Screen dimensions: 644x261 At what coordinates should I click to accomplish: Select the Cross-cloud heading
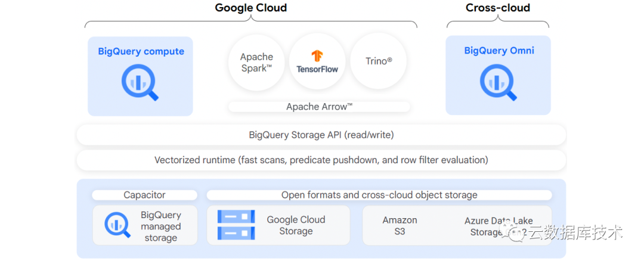tap(497, 8)
